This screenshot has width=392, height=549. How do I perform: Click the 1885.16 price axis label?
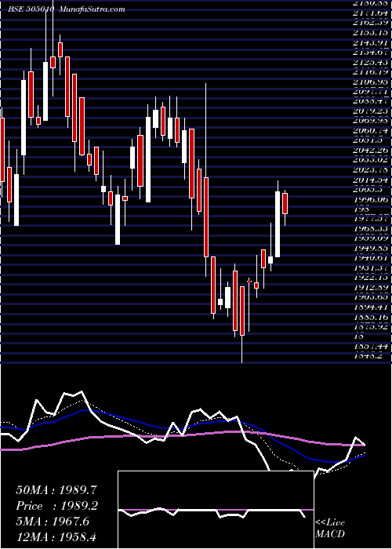click(372, 317)
